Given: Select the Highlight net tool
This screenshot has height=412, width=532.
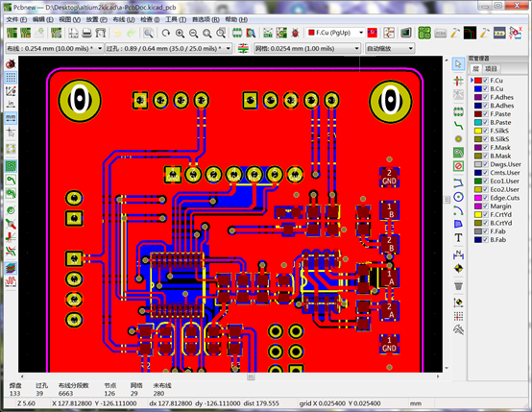Looking at the screenshot, I should pyautogui.click(x=458, y=81).
